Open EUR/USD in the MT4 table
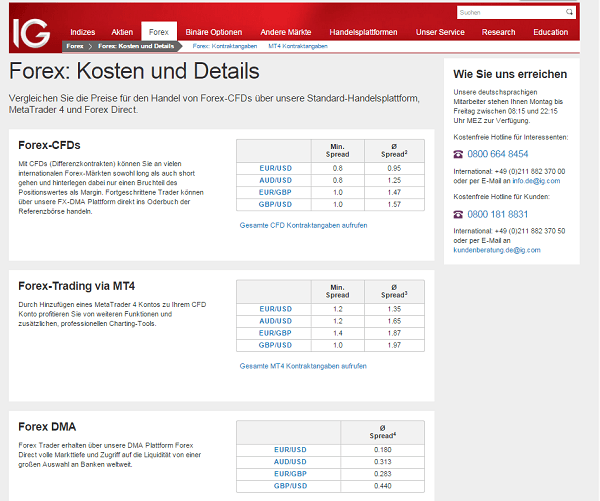 pyautogui.click(x=276, y=309)
